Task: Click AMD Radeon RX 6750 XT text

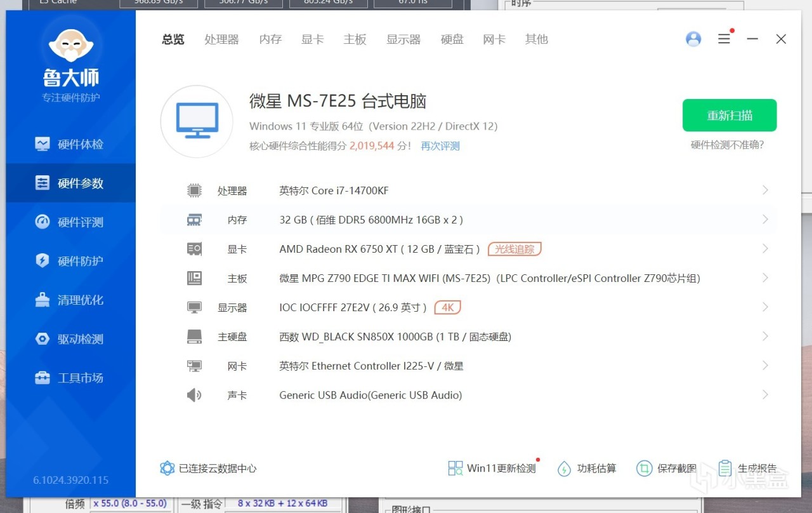Action: pyautogui.click(x=379, y=249)
